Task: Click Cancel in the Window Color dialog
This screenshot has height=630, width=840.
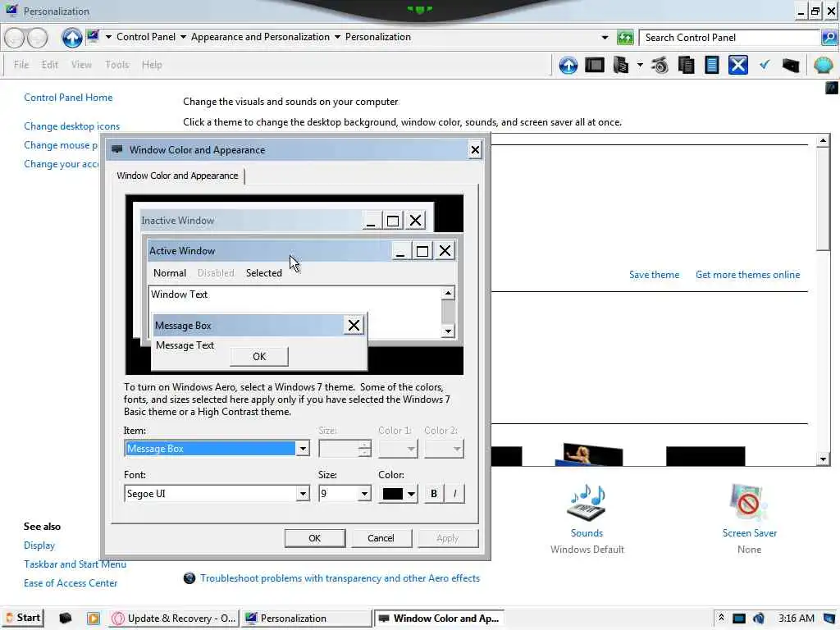Action: click(x=381, y=538)
